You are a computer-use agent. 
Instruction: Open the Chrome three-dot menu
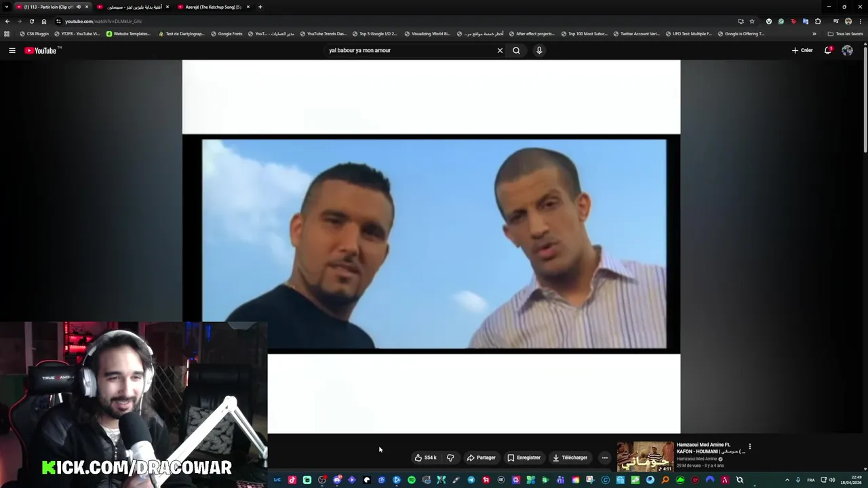(x=861, y=21)
